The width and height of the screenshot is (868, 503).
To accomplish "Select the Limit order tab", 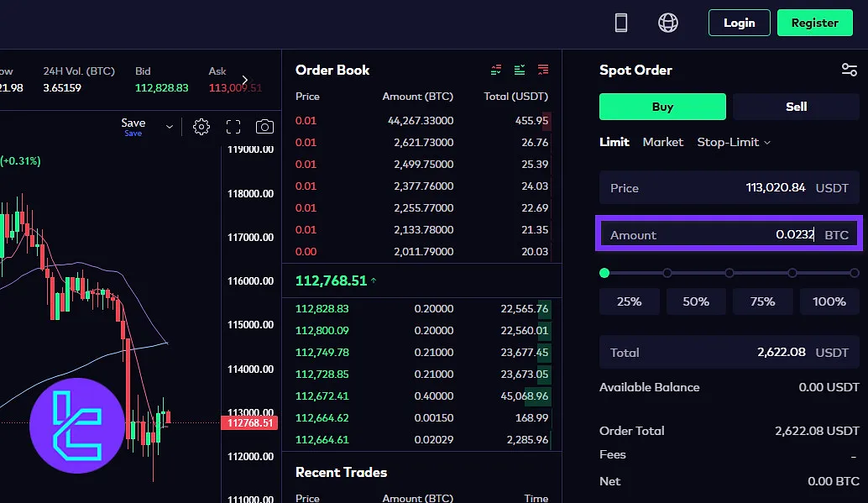I will [614, 142].
